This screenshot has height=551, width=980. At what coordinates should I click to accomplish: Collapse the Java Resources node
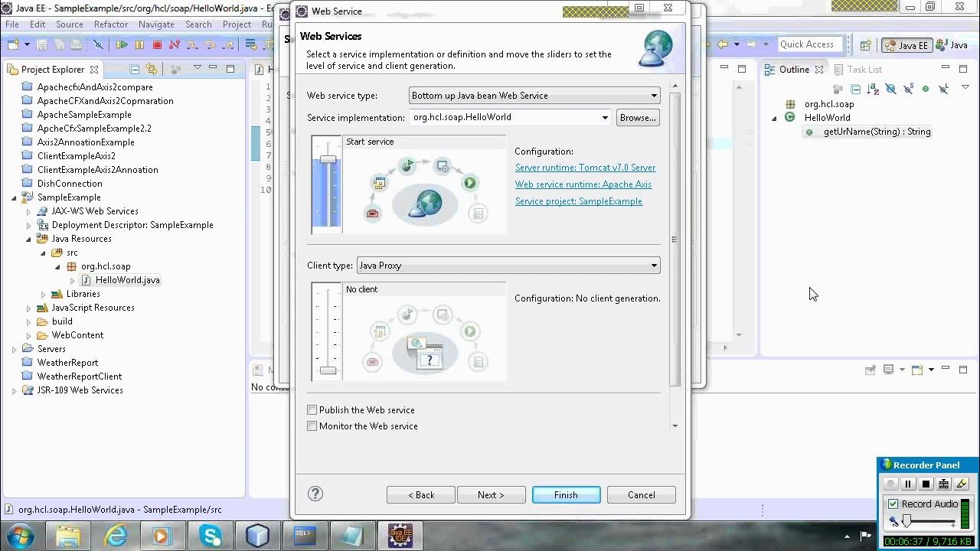tap(28, 239)
